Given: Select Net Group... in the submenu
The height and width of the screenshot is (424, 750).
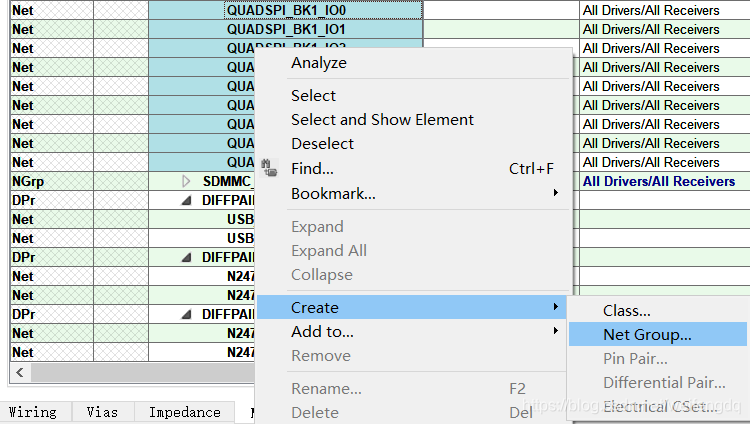Looking at the screenshot, I should click(x=647, y=335).
